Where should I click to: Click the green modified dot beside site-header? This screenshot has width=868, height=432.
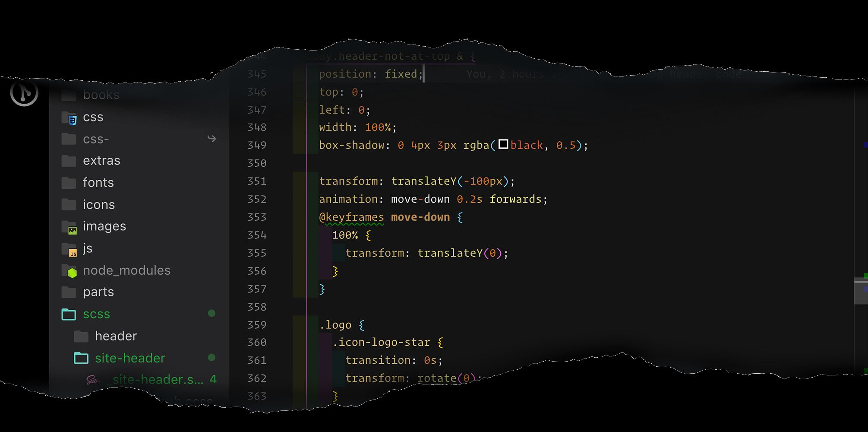pyautogui.click(x=211, y=357)
